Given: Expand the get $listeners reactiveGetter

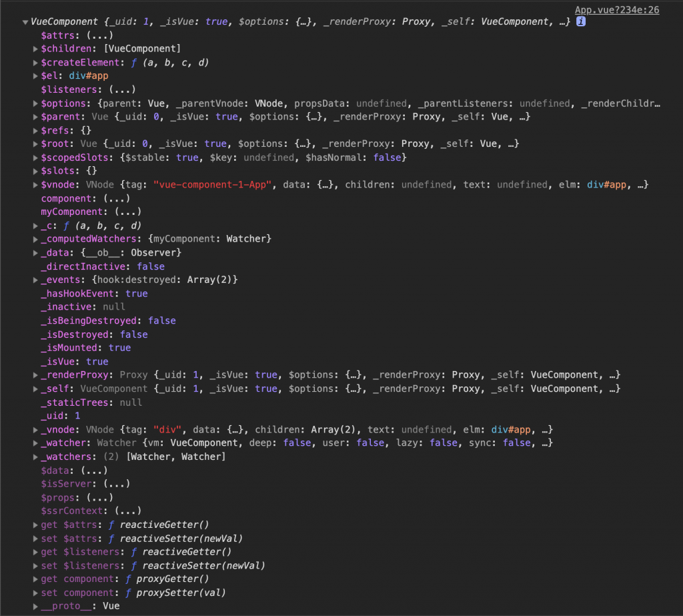Looking at the screenshot, I should pos(35,552).
